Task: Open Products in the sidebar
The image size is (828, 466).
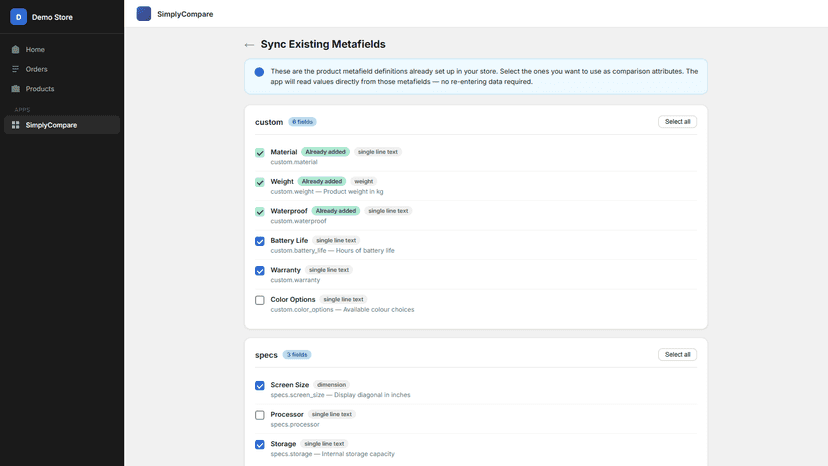Action: [x=62, y=89]
